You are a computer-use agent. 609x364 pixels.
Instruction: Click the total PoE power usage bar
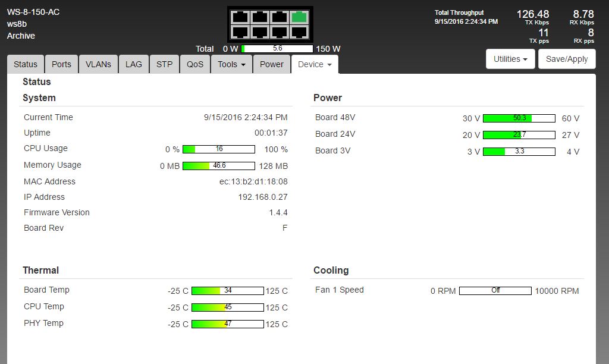click(x=277, y=49)
